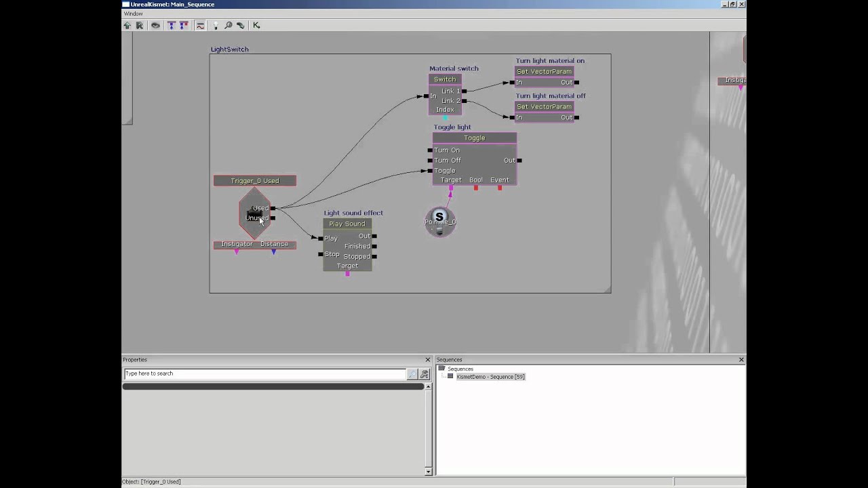868x488 pixels.
Task: Select the PointLight object variable node
Action: [440, 222]
